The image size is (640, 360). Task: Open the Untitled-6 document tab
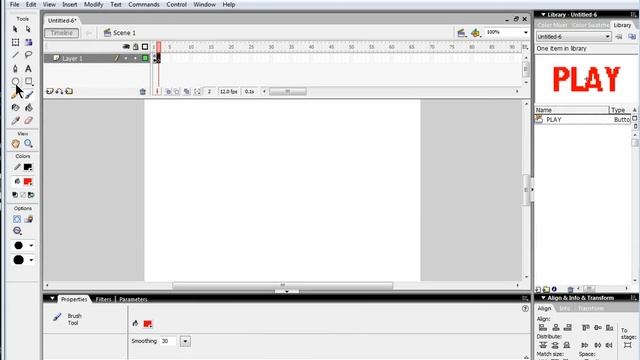click(x=62, y=20)
